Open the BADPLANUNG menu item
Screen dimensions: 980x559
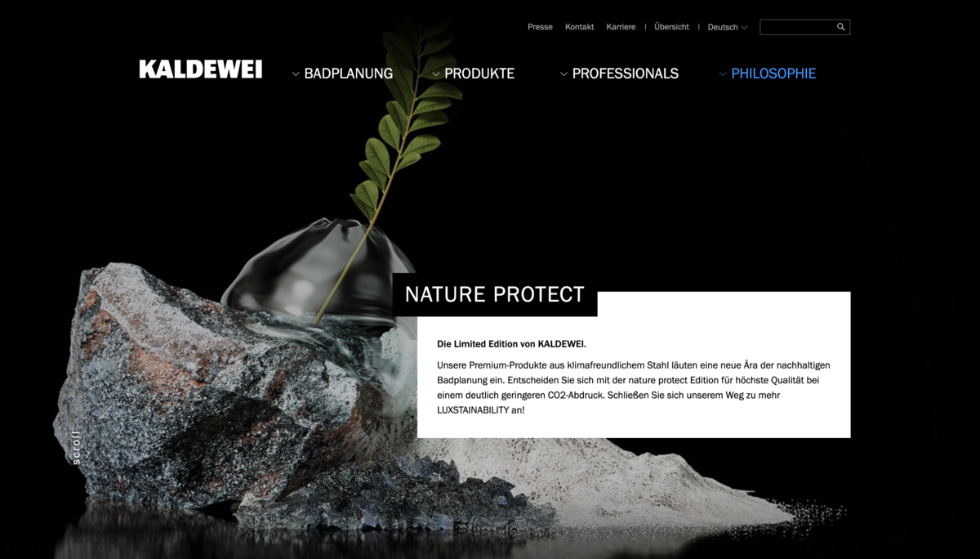[349, 74]
